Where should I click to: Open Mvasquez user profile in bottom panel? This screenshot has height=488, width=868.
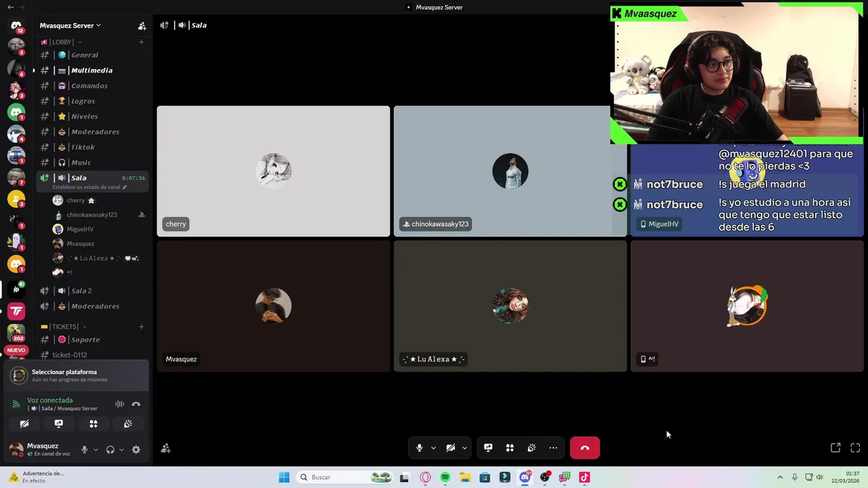point(41,449)
